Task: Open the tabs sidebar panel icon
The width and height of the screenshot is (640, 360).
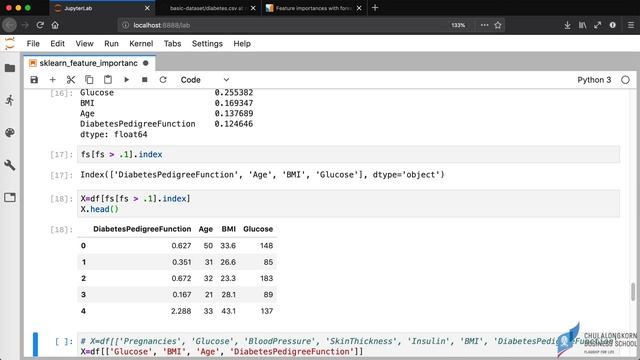Action: coord(10,198)
